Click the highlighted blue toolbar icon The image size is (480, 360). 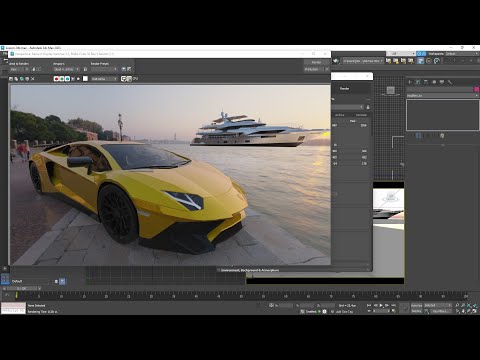tap(421, 61)
